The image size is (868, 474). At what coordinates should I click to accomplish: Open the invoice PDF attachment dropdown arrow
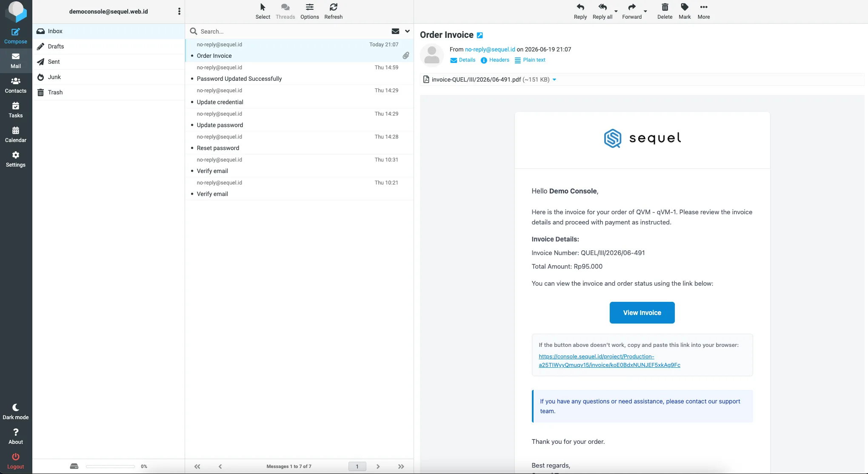554,79
